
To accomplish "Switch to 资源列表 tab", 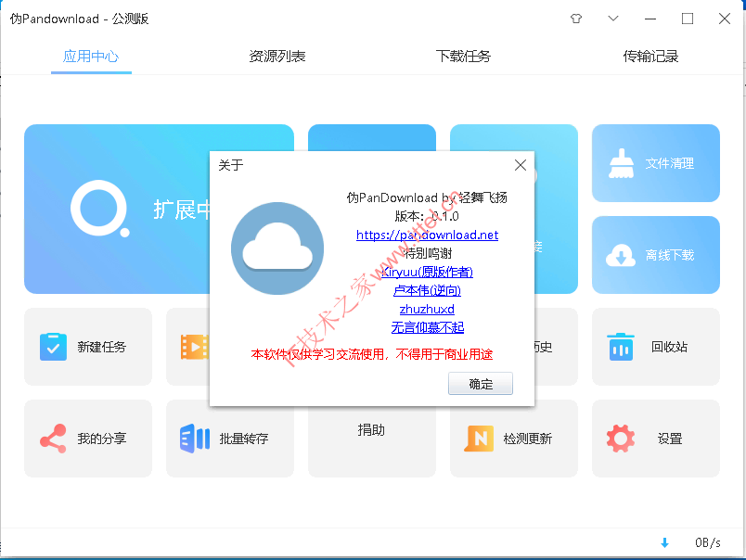I will 277,57.
